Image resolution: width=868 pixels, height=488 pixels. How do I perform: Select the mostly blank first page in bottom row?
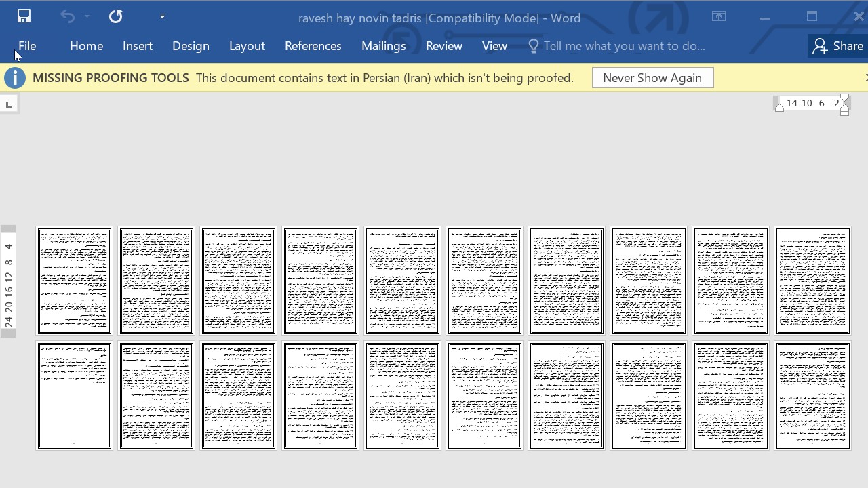pos(74,396)
